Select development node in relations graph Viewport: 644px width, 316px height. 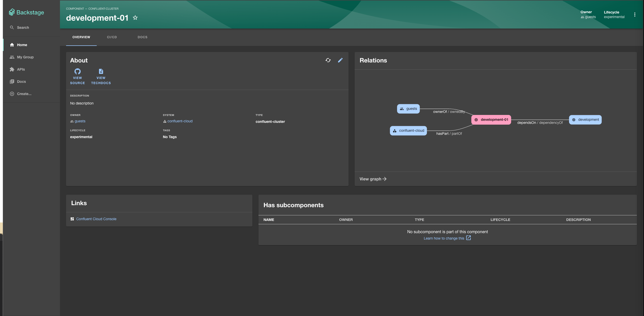coord(585,120)
